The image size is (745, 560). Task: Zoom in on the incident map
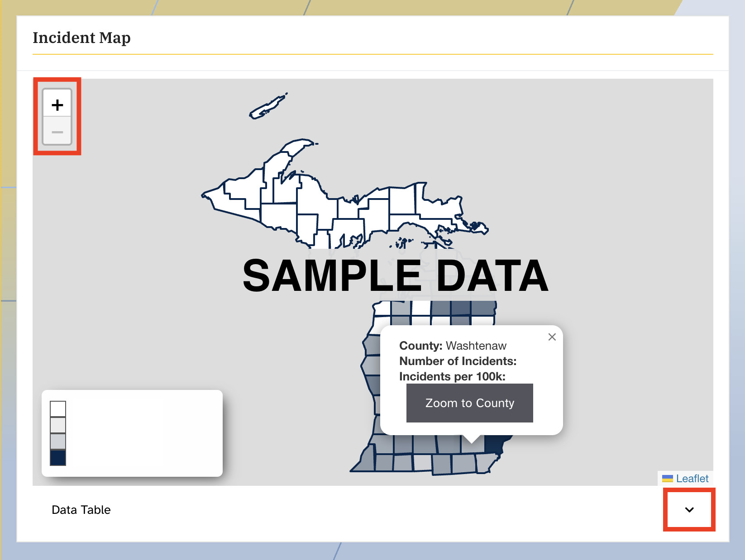(57, 105)
